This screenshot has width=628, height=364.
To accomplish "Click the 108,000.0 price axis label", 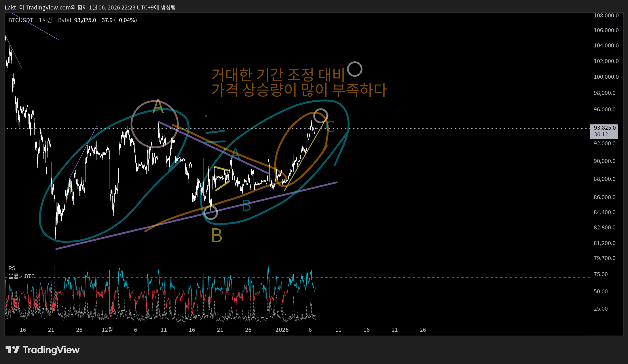I will [x=606, y=15].
